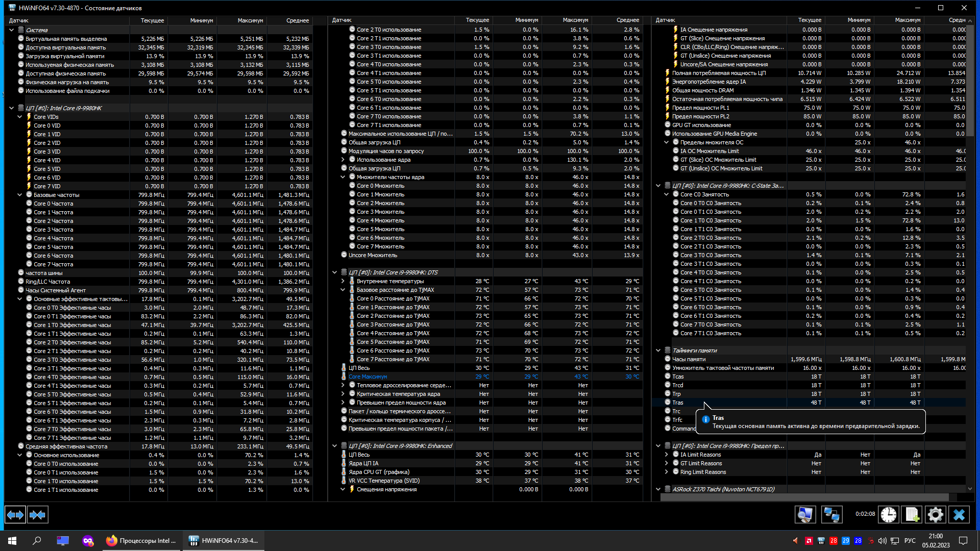Click the vertical scrollbar down arrow

(x=970, y=489)
